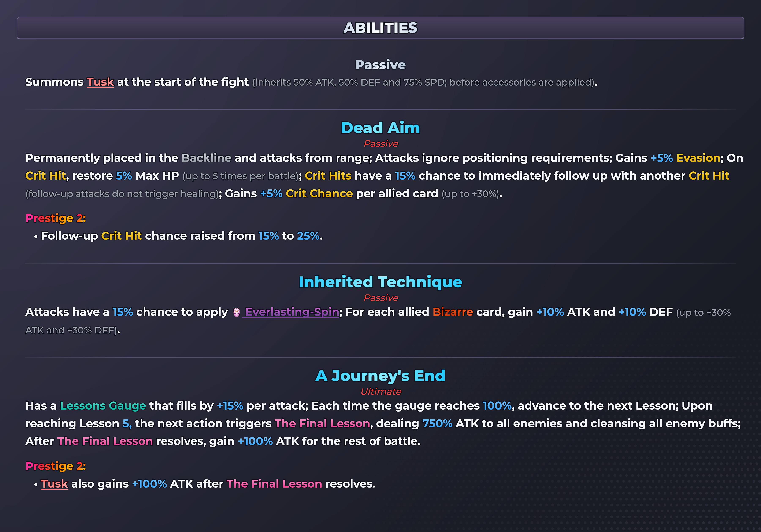Select the Inherited Technique ability title

(x=380, y=282)
